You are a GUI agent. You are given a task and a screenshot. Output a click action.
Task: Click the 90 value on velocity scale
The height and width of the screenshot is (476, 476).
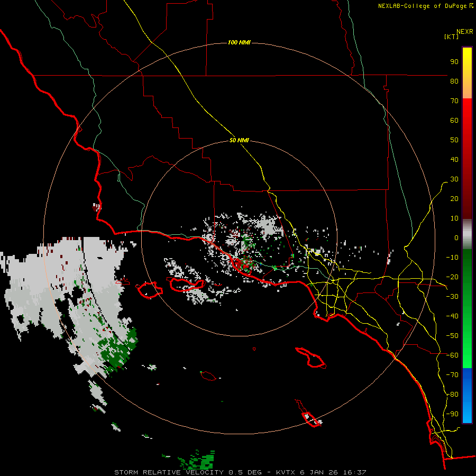click(454, 62)
